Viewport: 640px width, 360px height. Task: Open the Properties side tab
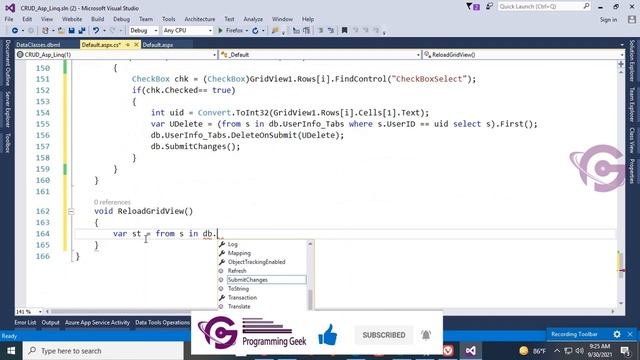[632, 171]
